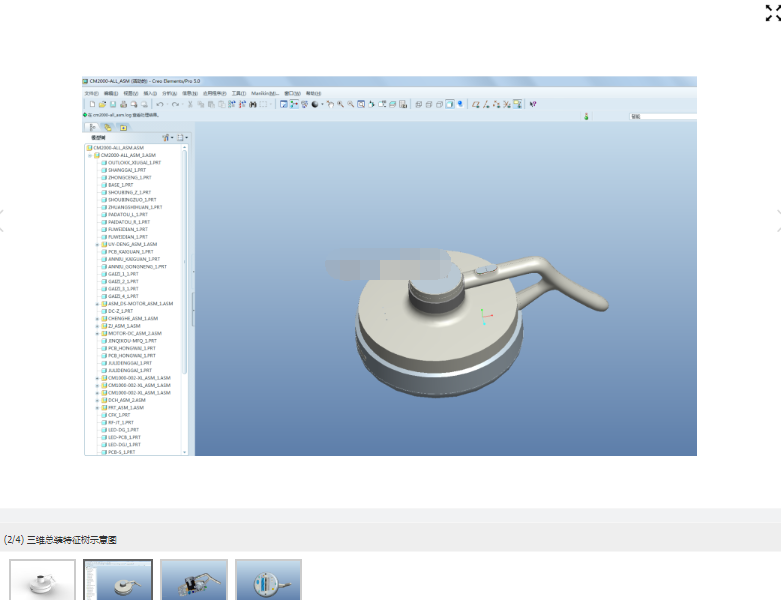This screenshot has height=600, width=781.
Task: Click the Repaint screen icon
Action: [283, 104]
